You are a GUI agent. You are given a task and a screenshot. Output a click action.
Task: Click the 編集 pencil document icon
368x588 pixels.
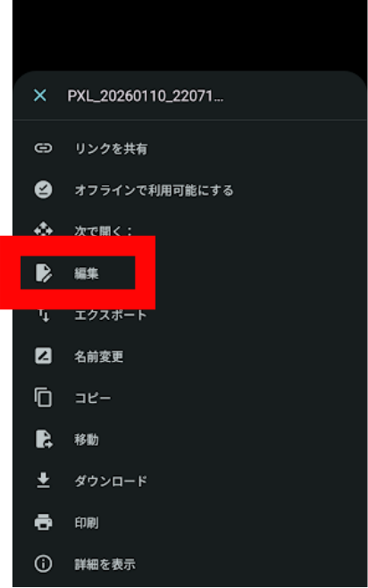click(x=44, y=273)
